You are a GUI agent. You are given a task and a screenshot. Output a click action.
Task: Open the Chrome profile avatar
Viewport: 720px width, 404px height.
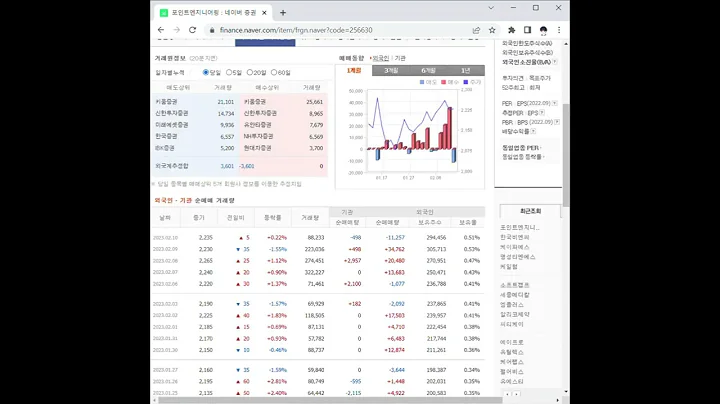click(x=543, y=30)
